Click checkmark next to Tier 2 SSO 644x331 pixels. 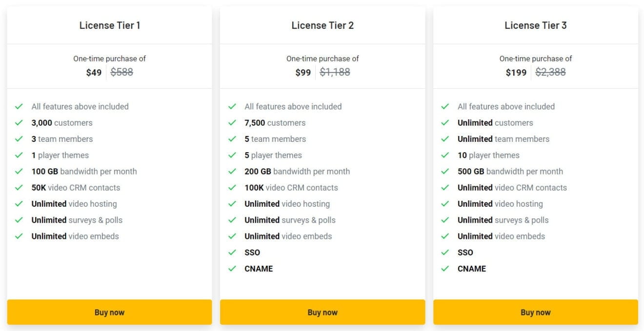coord(232,253)
